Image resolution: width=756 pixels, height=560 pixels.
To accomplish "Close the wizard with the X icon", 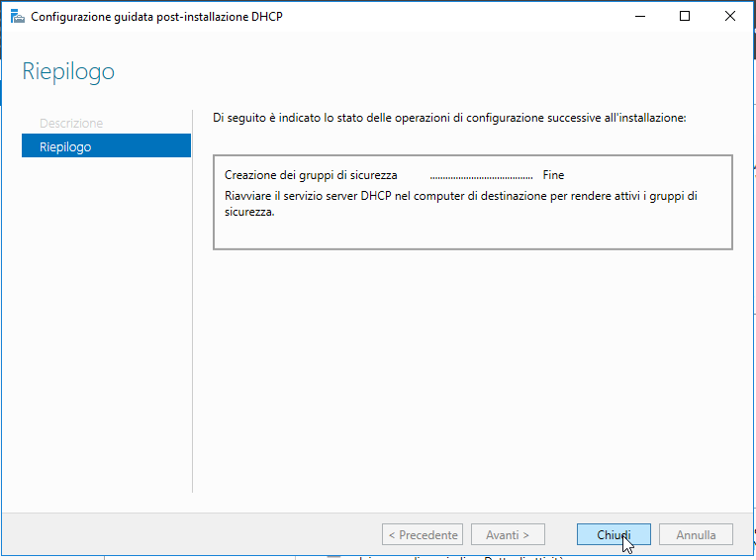I will [730, 17].
